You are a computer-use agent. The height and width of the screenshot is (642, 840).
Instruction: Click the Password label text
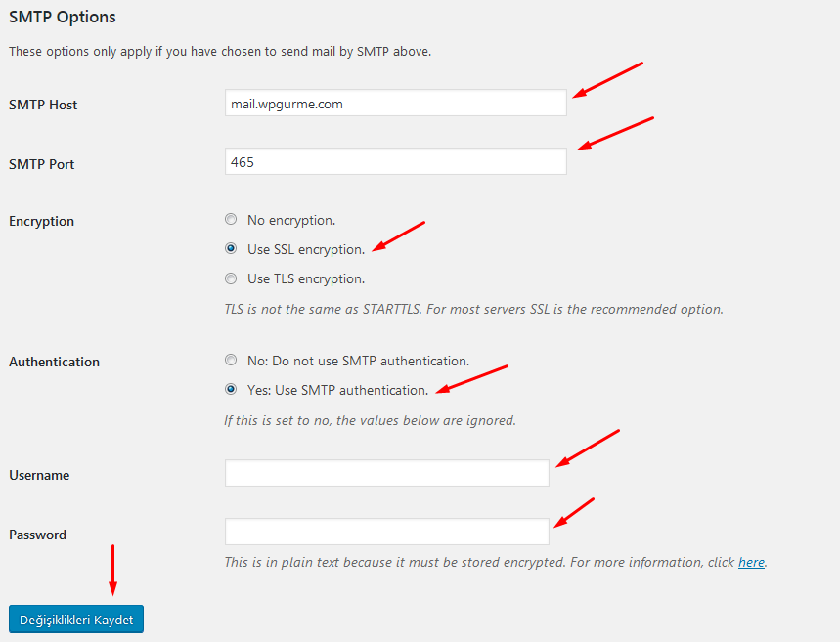click(x=36, y=535)
